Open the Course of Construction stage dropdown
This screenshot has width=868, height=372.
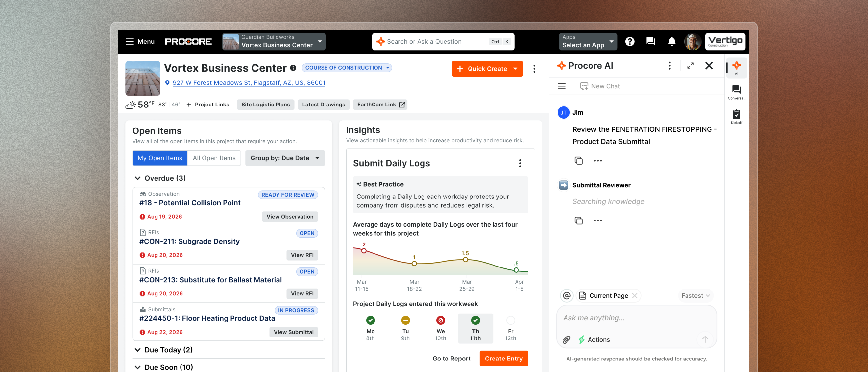point(347,68)
